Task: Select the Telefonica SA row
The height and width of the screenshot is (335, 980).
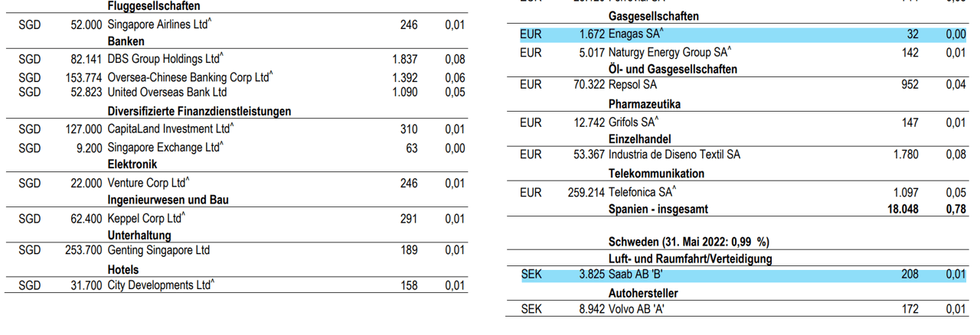Action: (x=641, y=193)
